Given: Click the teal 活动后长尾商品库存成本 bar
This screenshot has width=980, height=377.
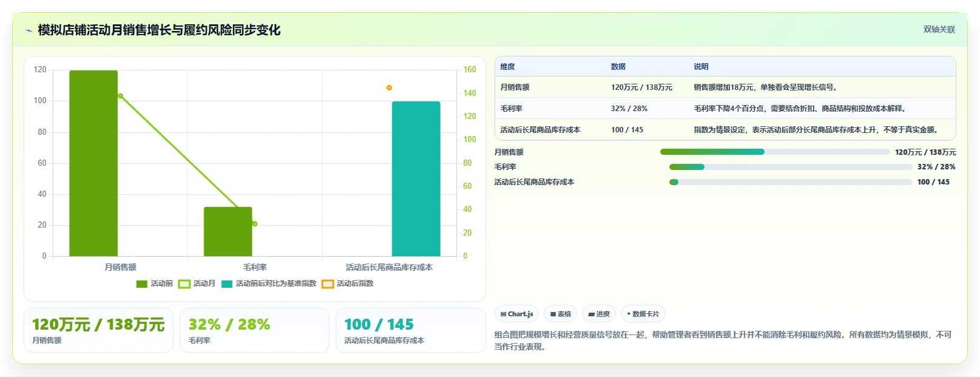Looking at the screenshot, I should coord(416,178).
